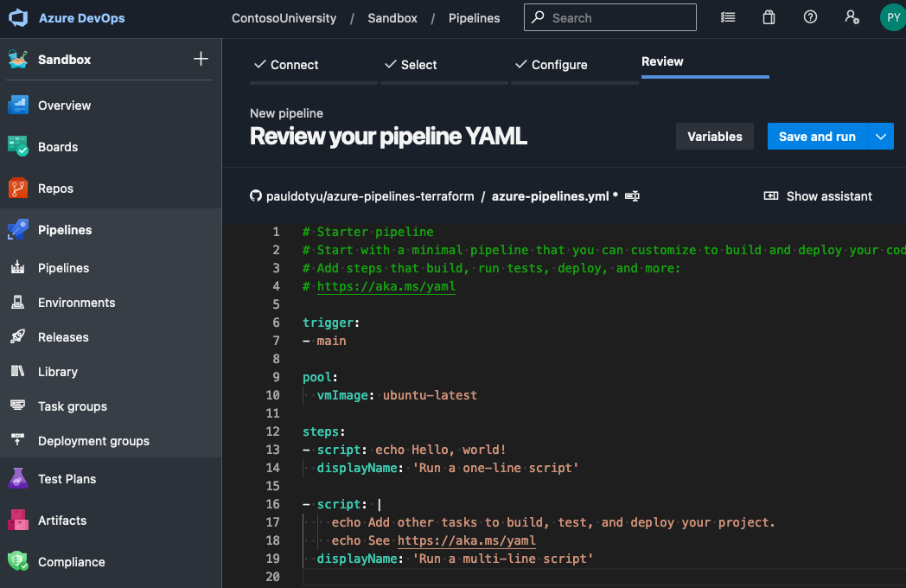This screenshot has height=588, width=906.
Task: Open Repos from the sidebar
Action: (55, 189)
